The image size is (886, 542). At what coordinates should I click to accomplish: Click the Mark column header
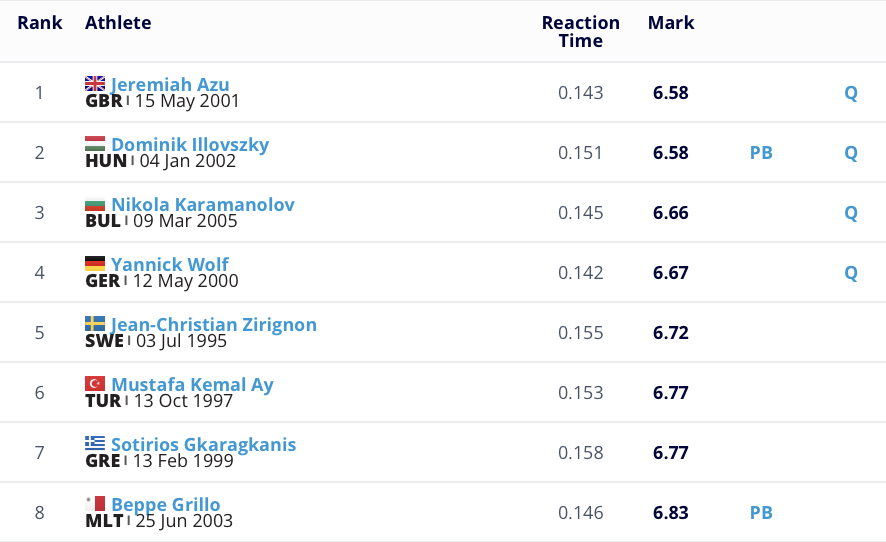[671, 23]
